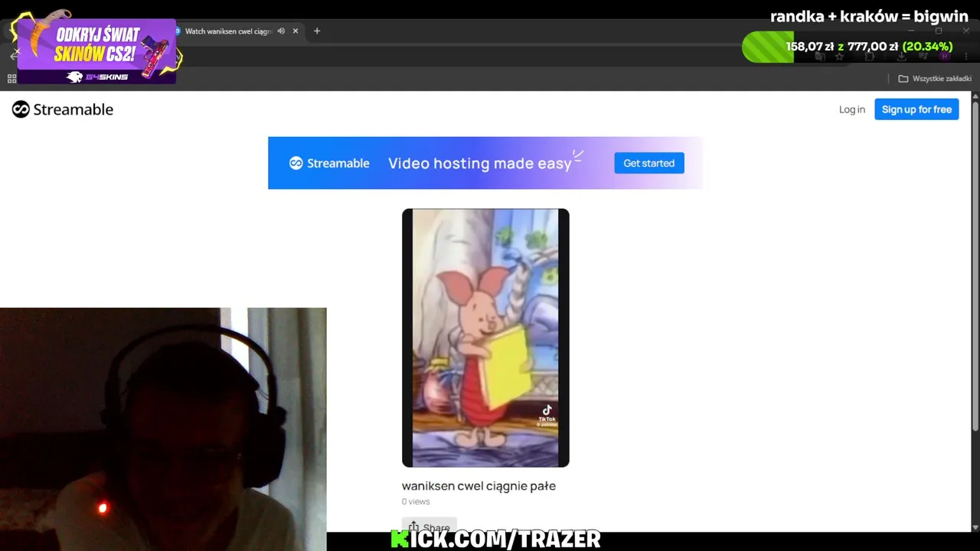
Task: Open the media controls icon in toolbar
Action: [923, 57]
